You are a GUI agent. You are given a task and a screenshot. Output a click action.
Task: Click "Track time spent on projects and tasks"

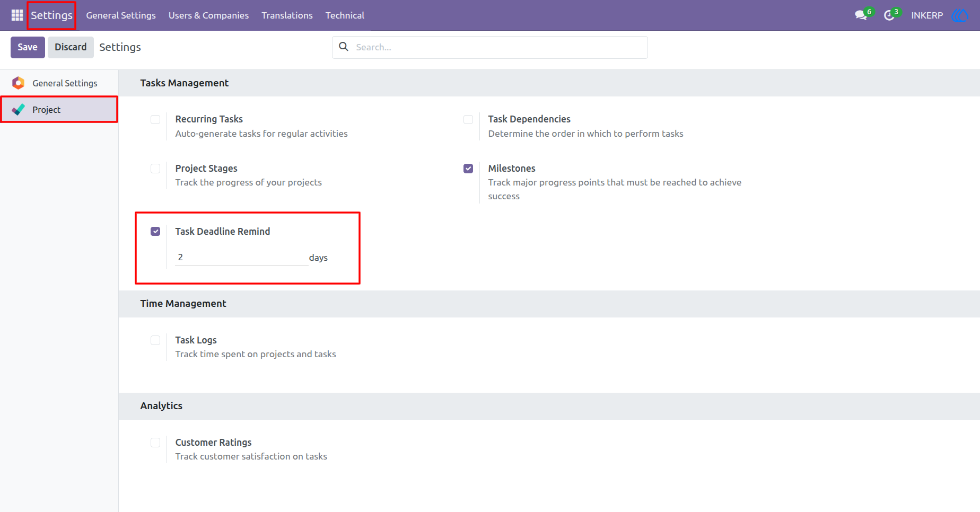(x=256, y=354)
